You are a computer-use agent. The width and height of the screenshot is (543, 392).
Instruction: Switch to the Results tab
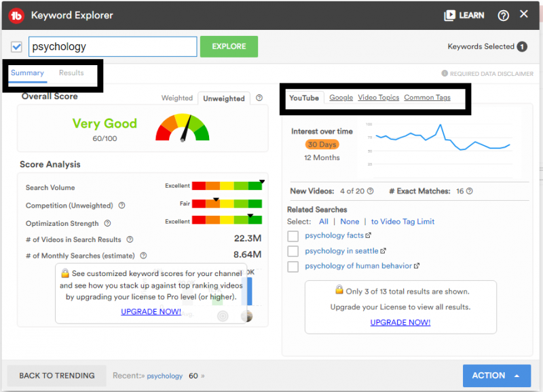coord(71,73)
